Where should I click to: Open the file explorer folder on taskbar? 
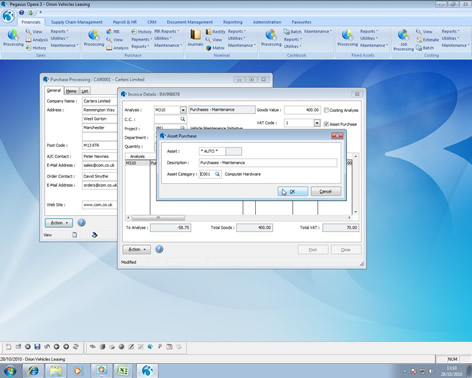[x=56, y=371]
